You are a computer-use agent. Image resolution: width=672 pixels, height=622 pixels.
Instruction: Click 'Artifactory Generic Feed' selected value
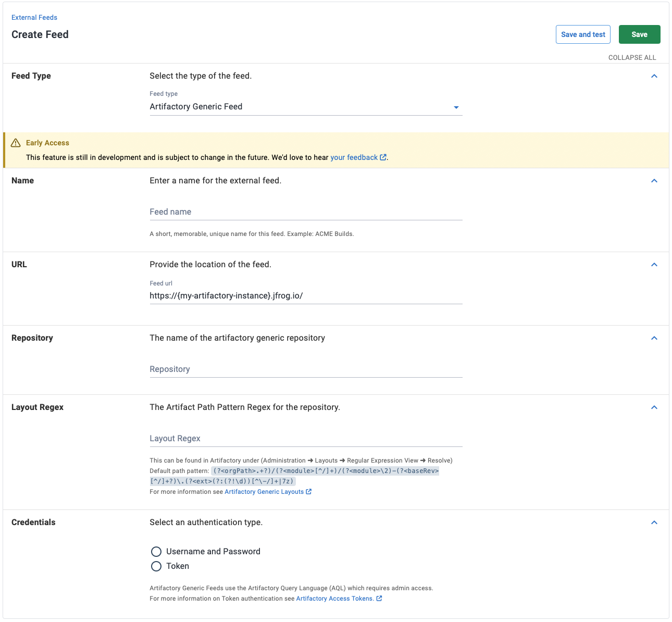[x=196, y=106]
